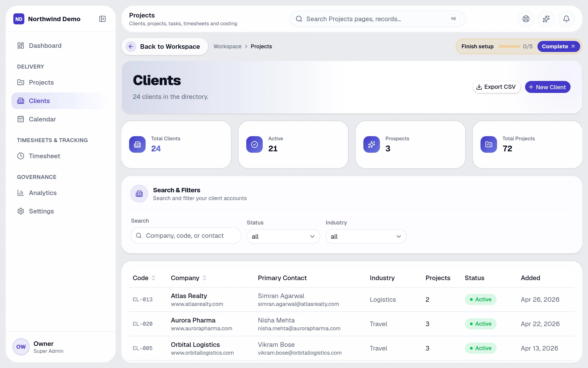Open Projects in the sidebar

coord(60,82)
